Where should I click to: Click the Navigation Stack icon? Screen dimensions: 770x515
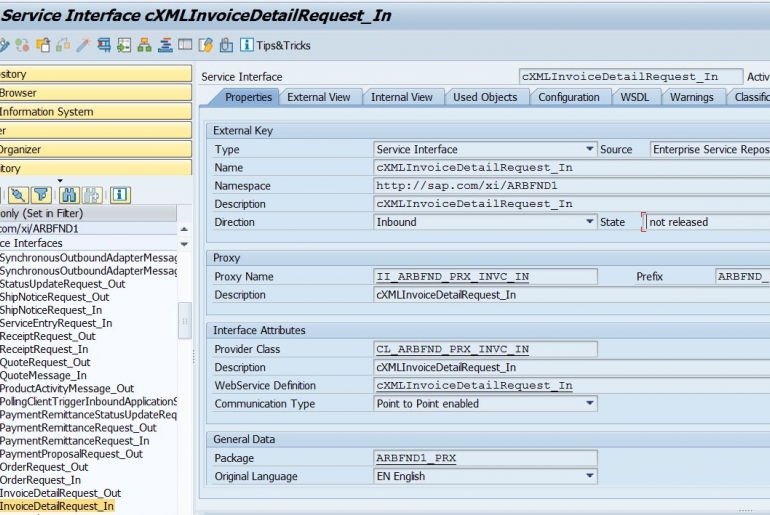click(165, 45)
